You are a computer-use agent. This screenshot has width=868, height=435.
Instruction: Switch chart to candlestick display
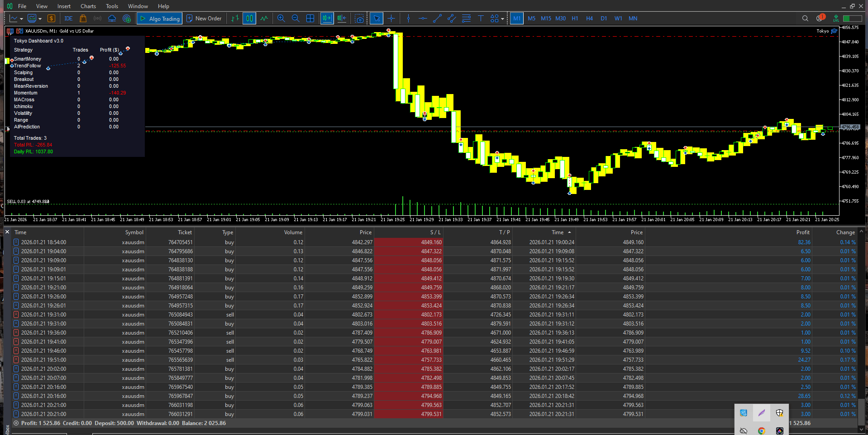pyautogui.click(x=249, y=18)
